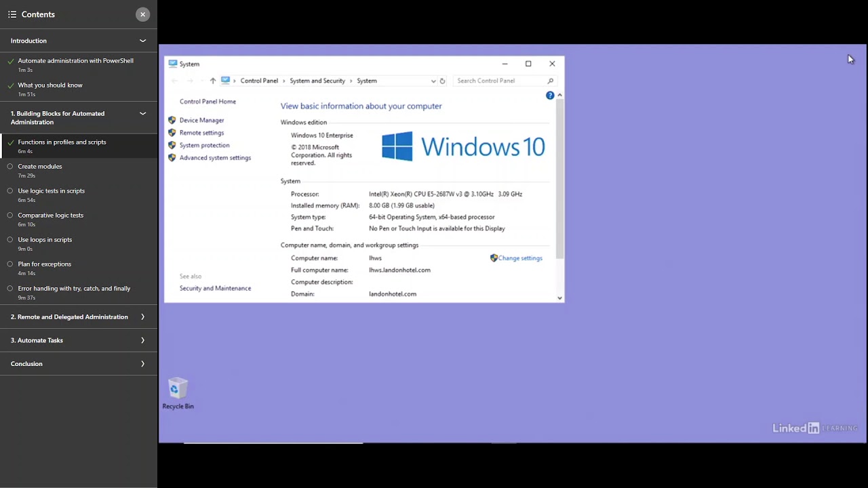Click the scrollbar down arrow in System window
The image size is (868, 488).
point(559,298)
